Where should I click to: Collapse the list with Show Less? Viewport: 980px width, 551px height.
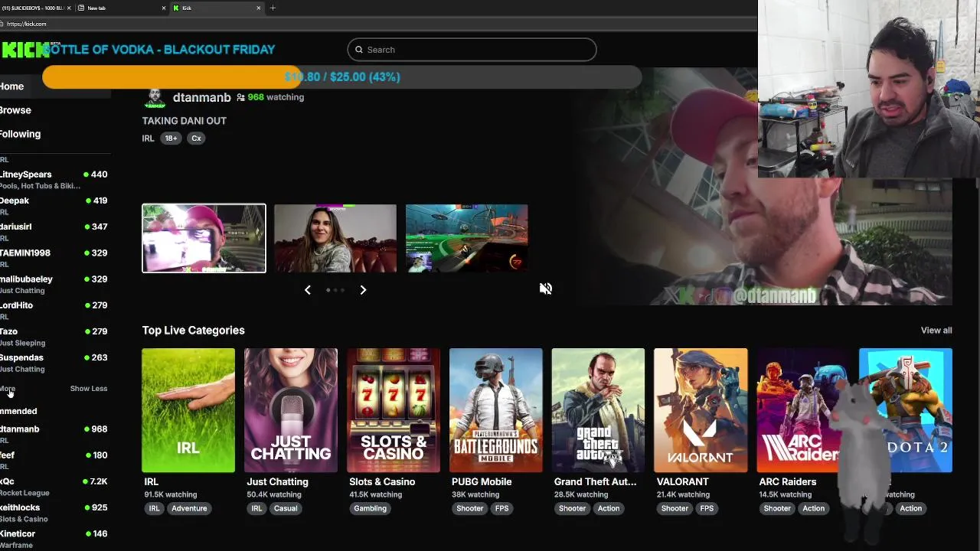89,389
